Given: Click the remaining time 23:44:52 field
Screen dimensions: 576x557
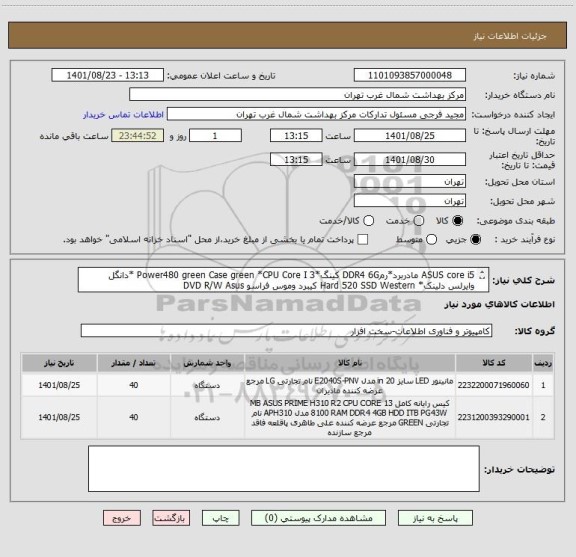Looking at the screenshot, I should tap(138, 136).
